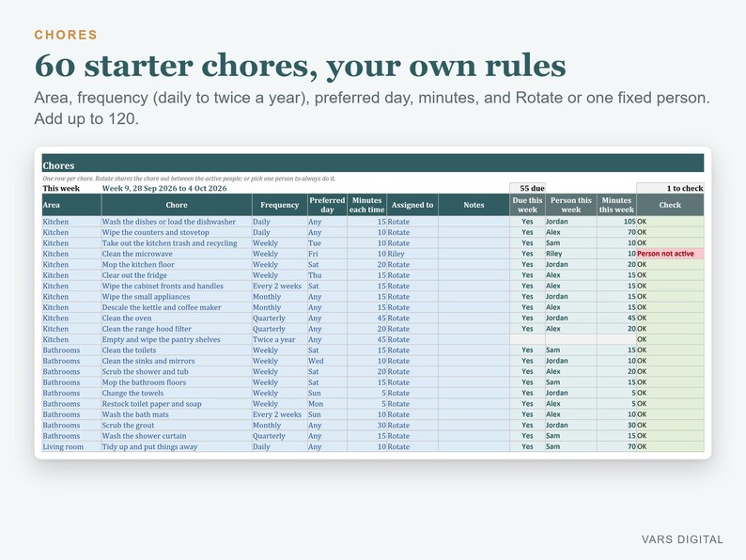
Task: Click the '55 due' summary cell
Action: pyautogui.click(x=528, y=189)
